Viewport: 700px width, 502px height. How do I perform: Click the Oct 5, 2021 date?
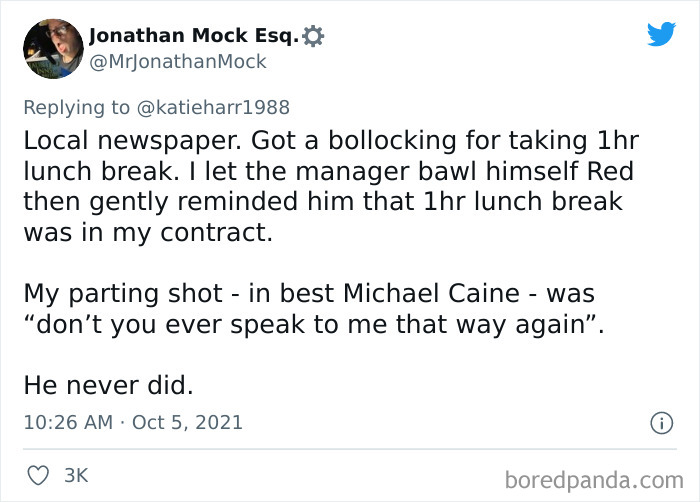190,422
